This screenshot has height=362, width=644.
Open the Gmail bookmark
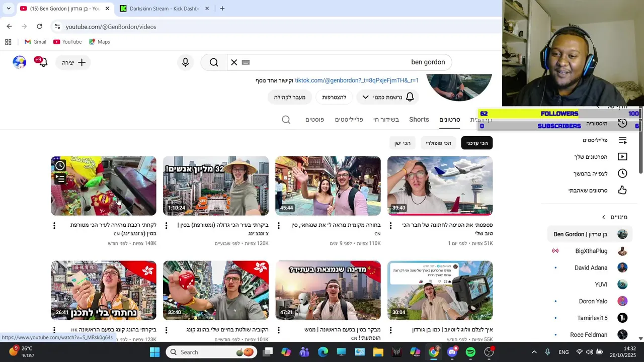35,42
